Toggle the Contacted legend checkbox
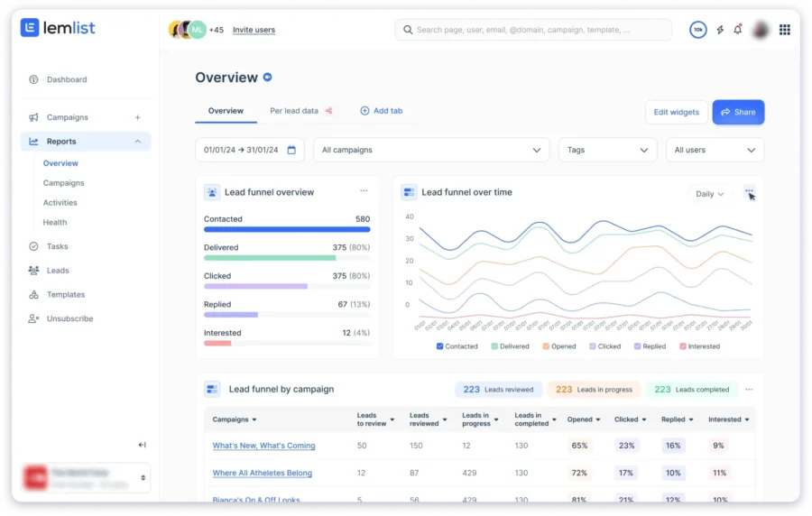 pos(439,346)
